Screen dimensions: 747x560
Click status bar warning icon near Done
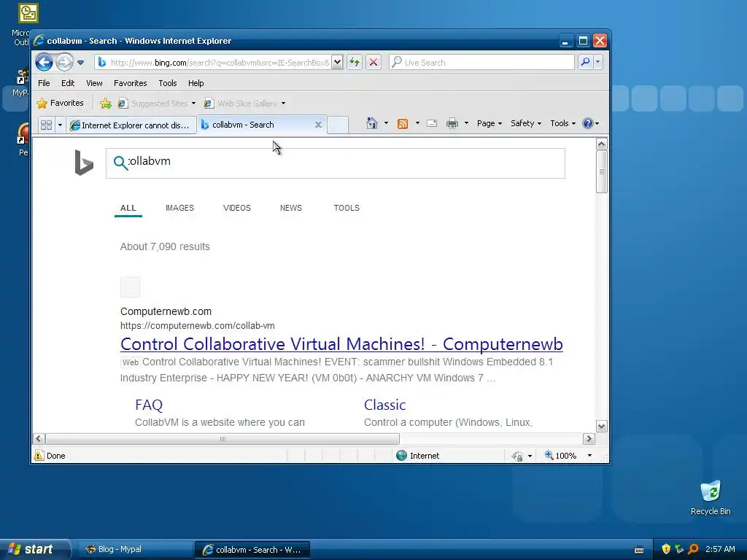pos(38,456)
